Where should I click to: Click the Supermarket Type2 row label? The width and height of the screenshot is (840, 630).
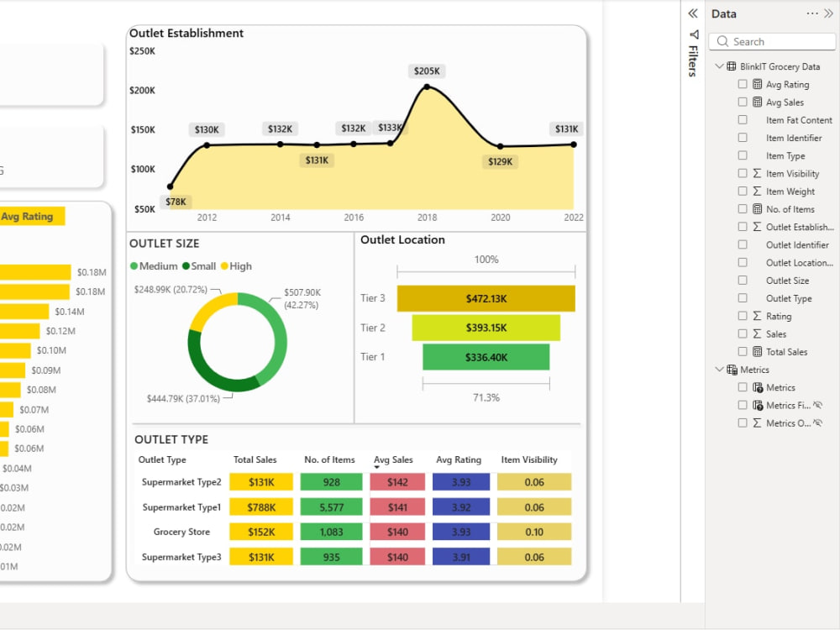pyautogui.click(x=181, y=482)
